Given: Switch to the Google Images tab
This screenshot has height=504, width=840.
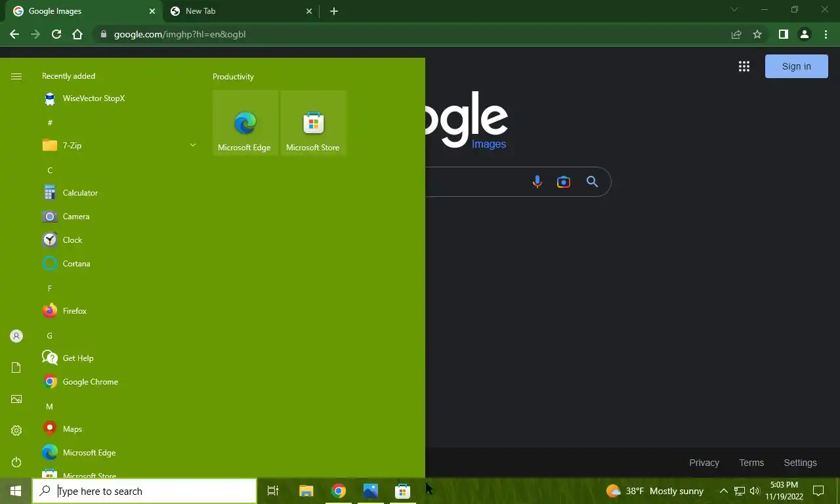Looking at the screenshot, I should tap(84, 11).
